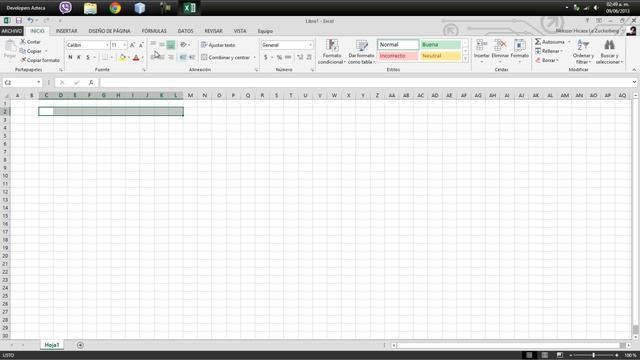Image resolution: width=640 pixels, height=360 pixels.
Task: Open the font size dropdown
Action: (x=124, y=45)
